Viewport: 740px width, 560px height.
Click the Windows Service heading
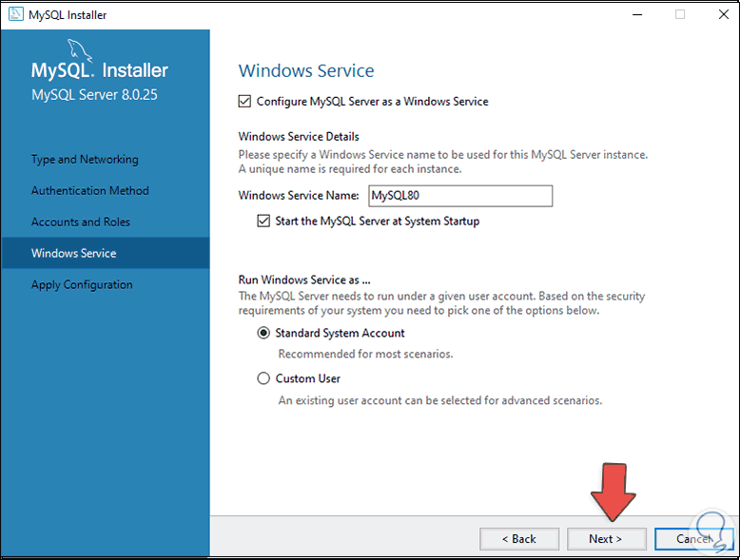click(x=306, y=70)
